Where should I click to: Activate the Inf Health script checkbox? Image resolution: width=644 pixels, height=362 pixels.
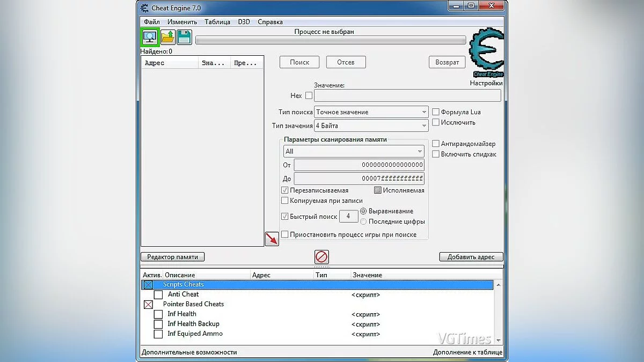point(158,314)
